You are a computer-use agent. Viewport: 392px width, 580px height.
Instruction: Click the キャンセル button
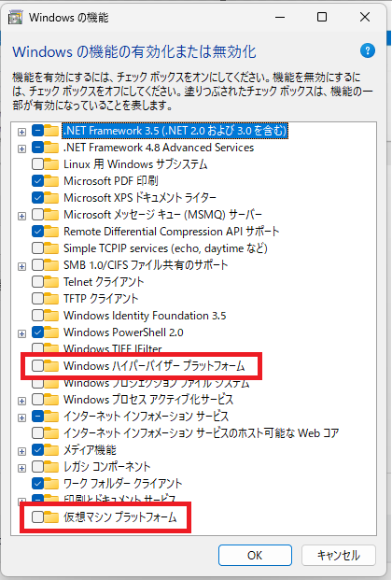coord(339,555)
